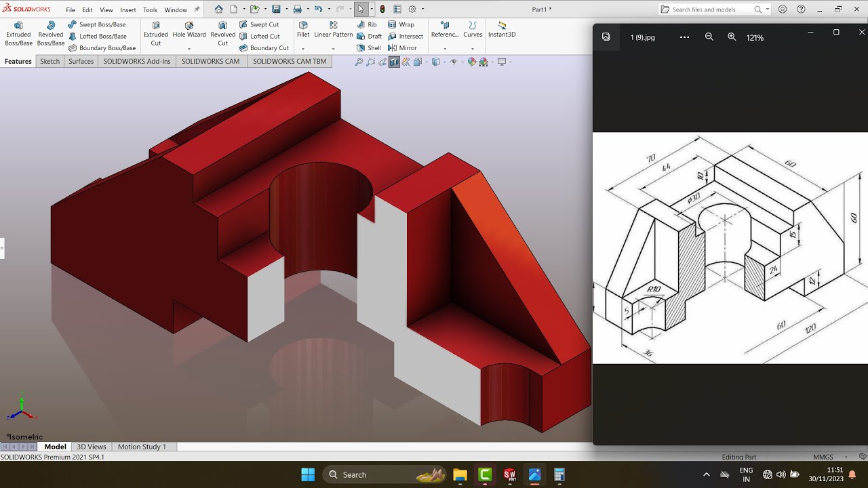Click the Rebuild traffic light icon
The image size is (868, 488).
(382, 9)
